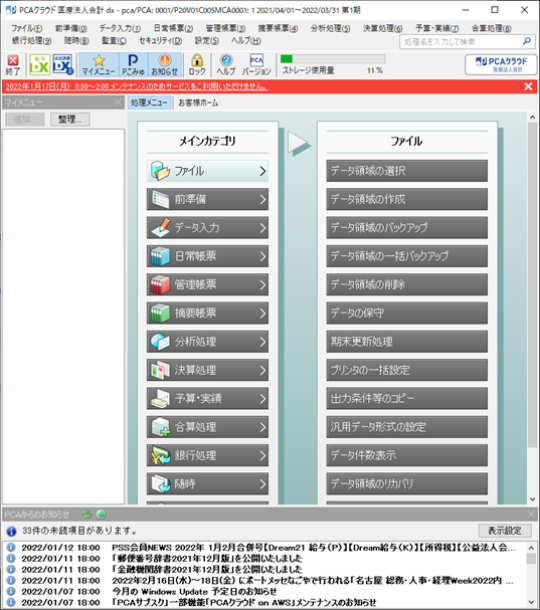
Task: Launch the blue DX icon in toolbar
Action: pyautogui.click(x=63, y=65)
